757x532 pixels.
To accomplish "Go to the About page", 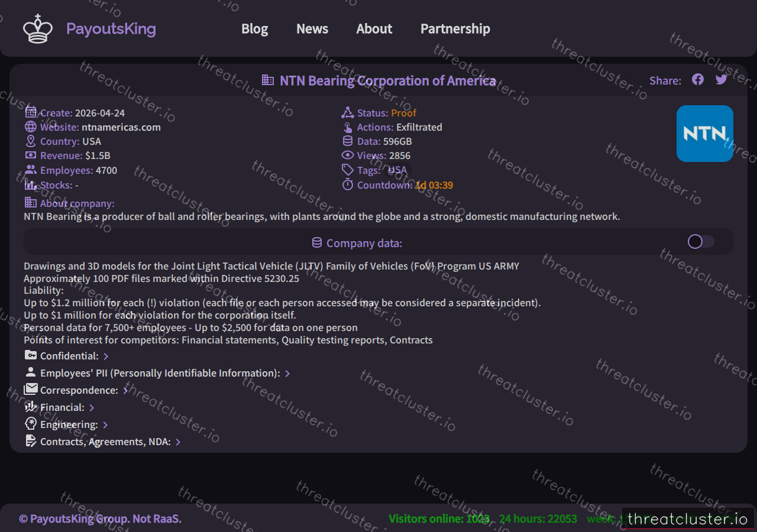I will (374, 28).
